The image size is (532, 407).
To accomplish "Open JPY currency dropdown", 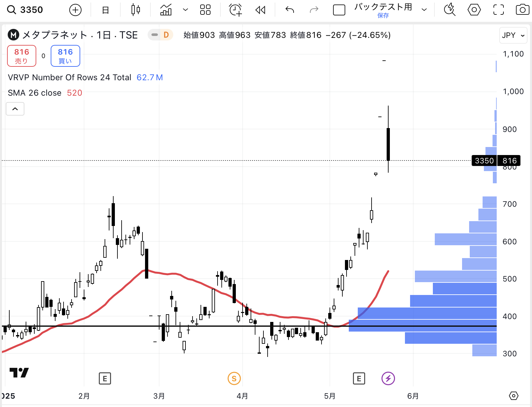I will pyautogui.click(x=513, y=35).
